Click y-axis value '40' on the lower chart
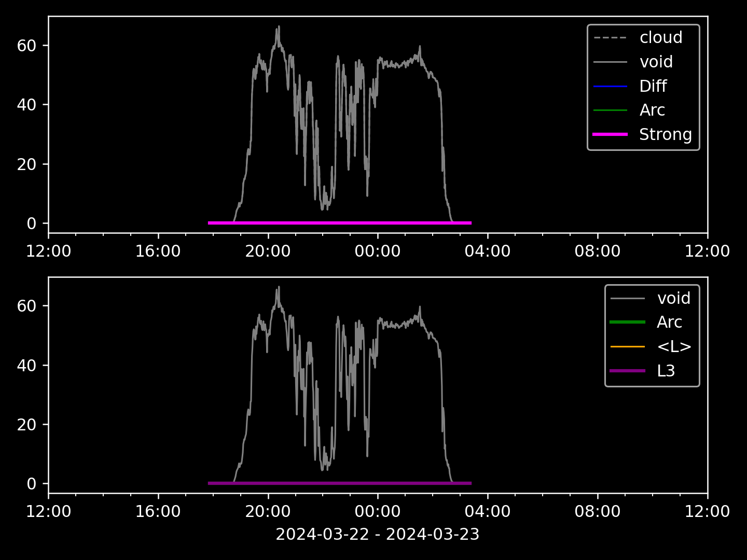Screen dimensions: 747x560 (26, 365)
